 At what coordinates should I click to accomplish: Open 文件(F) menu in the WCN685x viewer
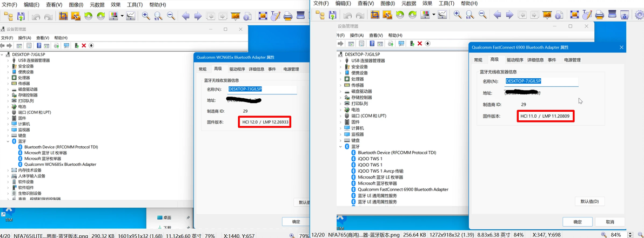[x=10, y=4]
